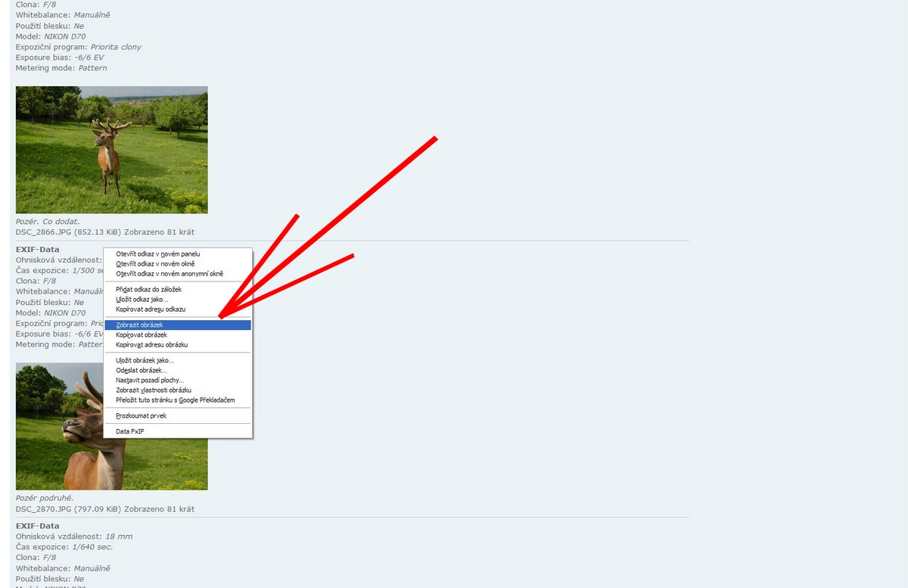Select 'Uložit odkaz jako...' menu entry
This screenshot has height=588, width=908.
[x=142, y=300]
